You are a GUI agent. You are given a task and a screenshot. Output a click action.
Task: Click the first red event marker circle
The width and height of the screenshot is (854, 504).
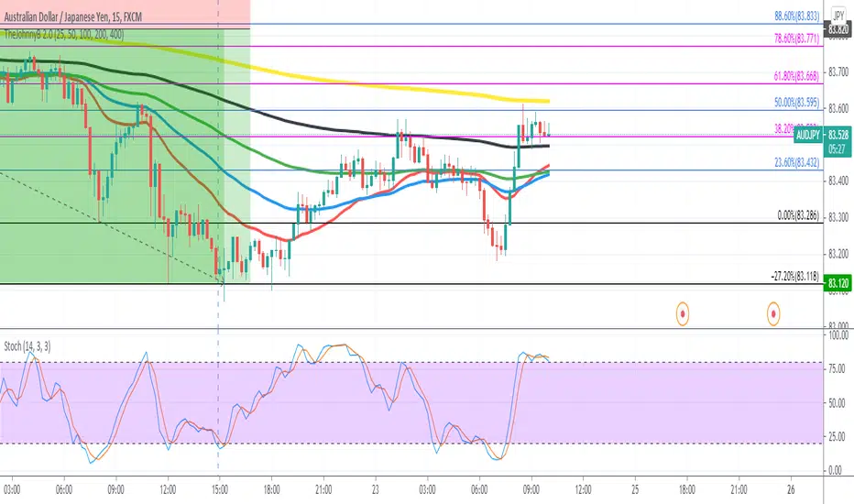(683, 313)
